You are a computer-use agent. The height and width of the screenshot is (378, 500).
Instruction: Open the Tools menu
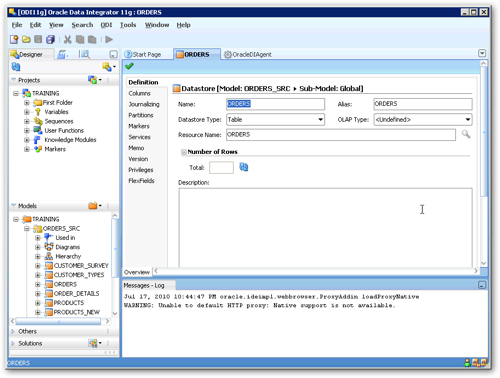pos(128,25)
